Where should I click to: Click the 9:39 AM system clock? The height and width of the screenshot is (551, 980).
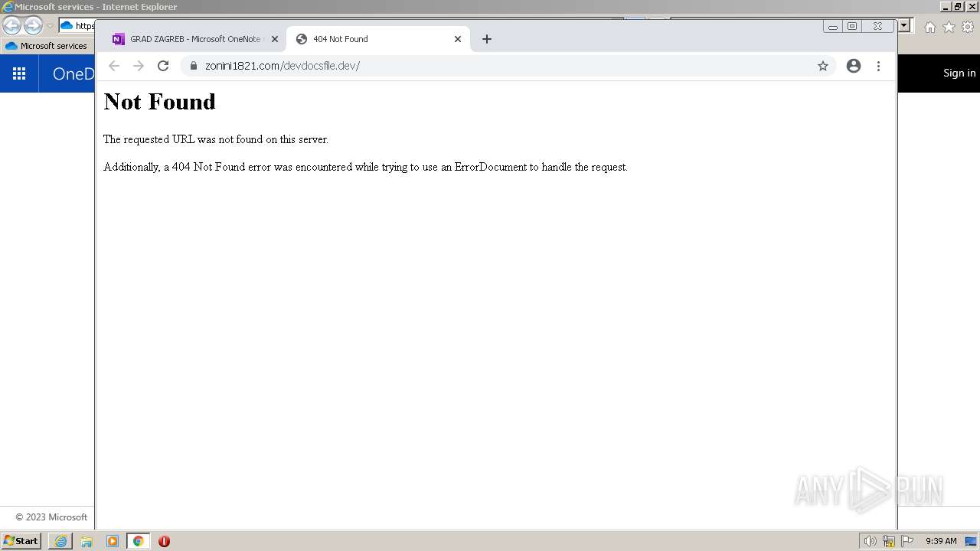pyautogui.click(x=941, y=541)
